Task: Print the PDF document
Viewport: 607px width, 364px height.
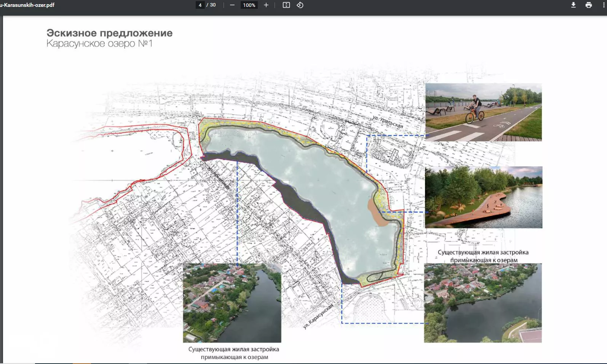Action: tap(588, 5)
